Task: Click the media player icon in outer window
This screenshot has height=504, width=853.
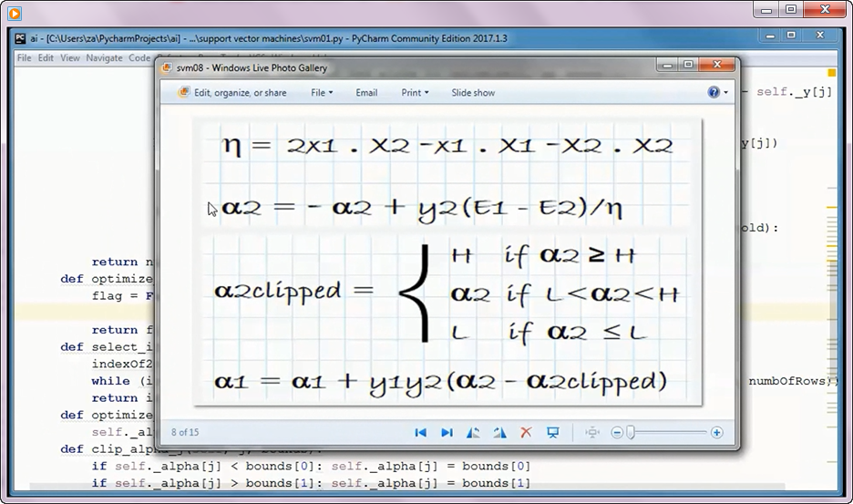Action: [15, 13]
